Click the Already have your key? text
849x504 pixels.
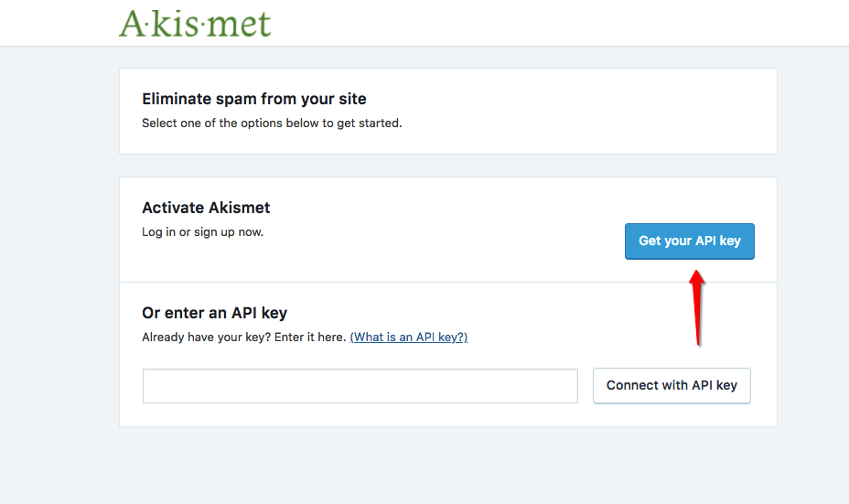click(x=207, y=337)
